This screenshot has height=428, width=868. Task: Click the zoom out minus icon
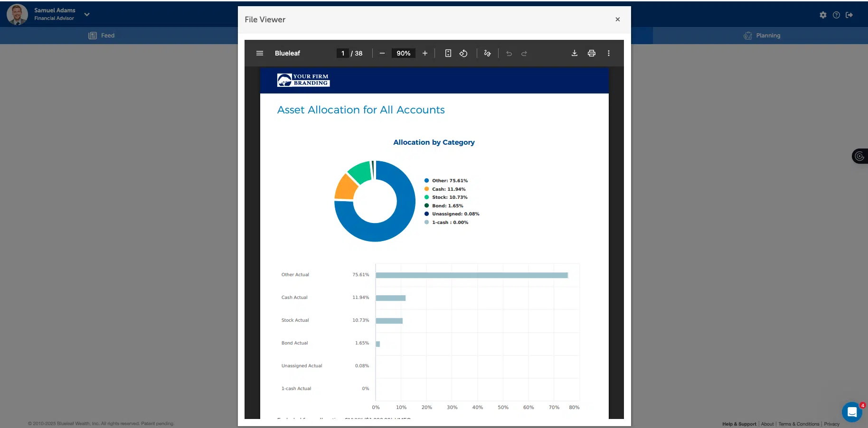pyautogui.click(x=382, y=53)
